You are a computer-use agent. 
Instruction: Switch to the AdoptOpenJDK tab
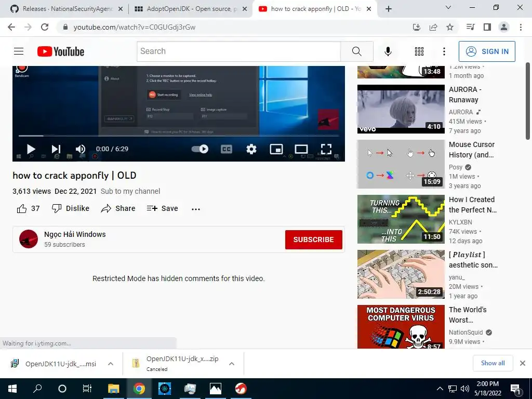[191, 9]
